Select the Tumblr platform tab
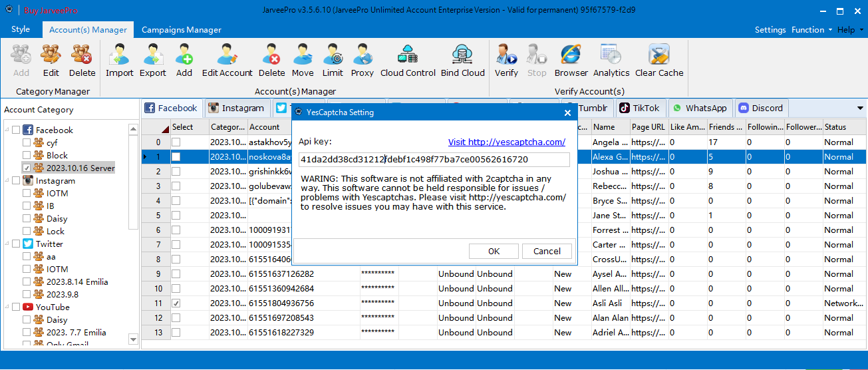The width and height of the screenshot is (868, 370). [x=588, y=108]
